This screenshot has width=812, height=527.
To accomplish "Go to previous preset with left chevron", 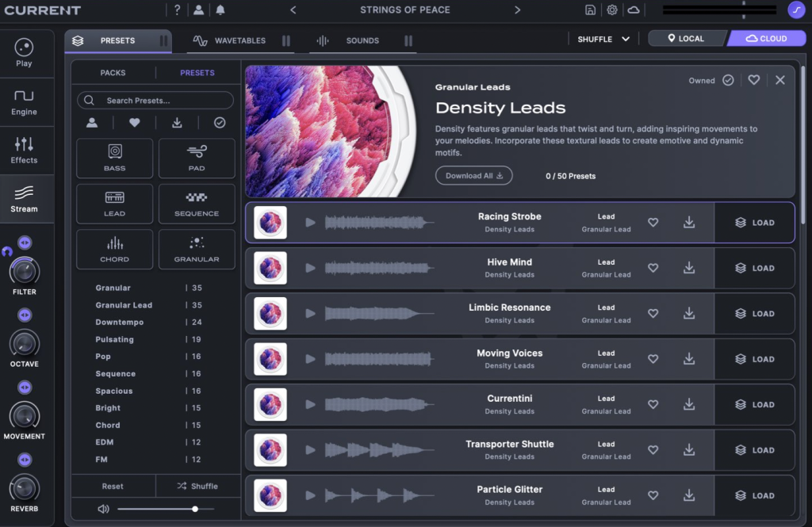I will click(293, 10).
